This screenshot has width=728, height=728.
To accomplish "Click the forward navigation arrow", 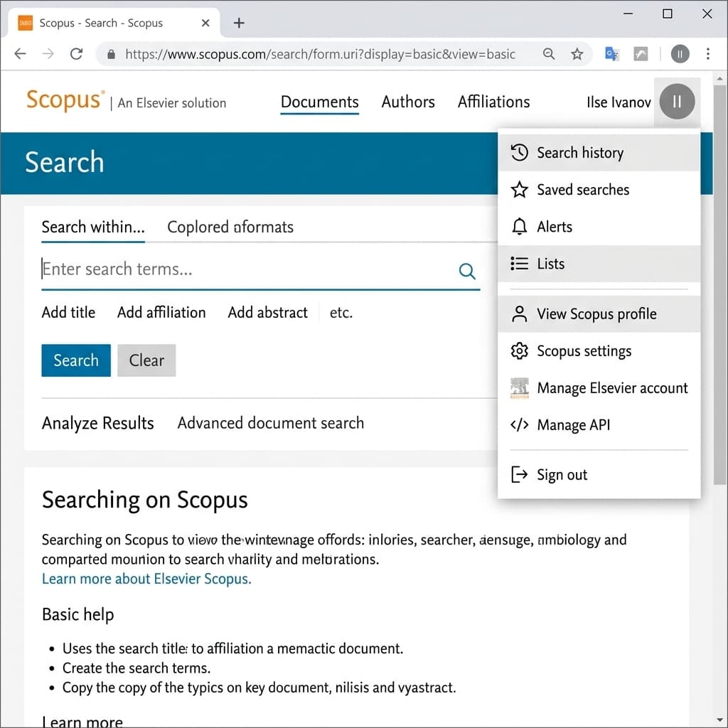I will (x=48, y=54).
